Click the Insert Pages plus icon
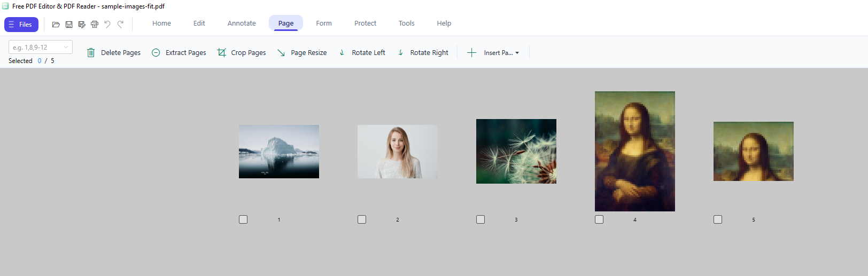Screen dimensions: 868x276 471,52
